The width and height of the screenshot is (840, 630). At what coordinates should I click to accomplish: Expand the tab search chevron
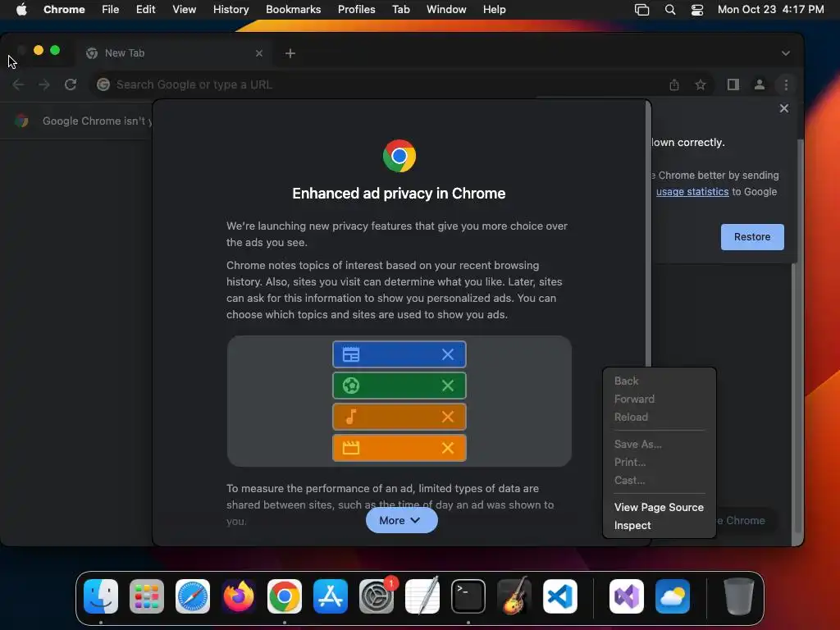pos(785,53)
